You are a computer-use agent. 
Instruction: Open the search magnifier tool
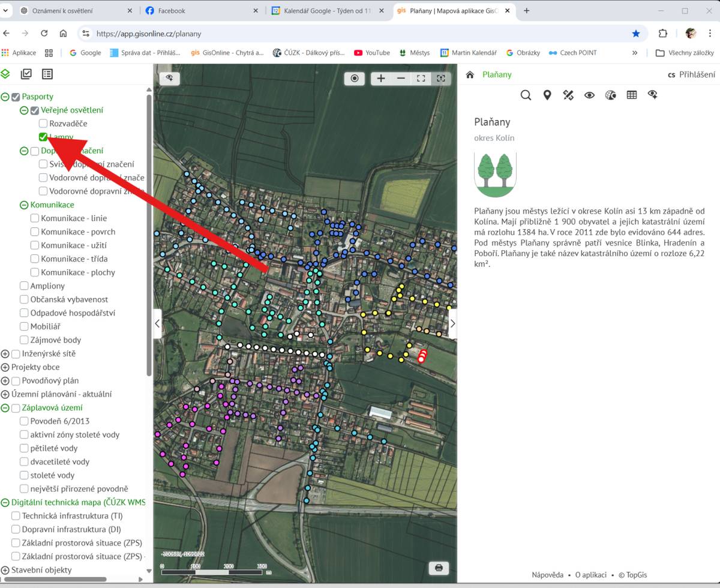coord(526,95)
